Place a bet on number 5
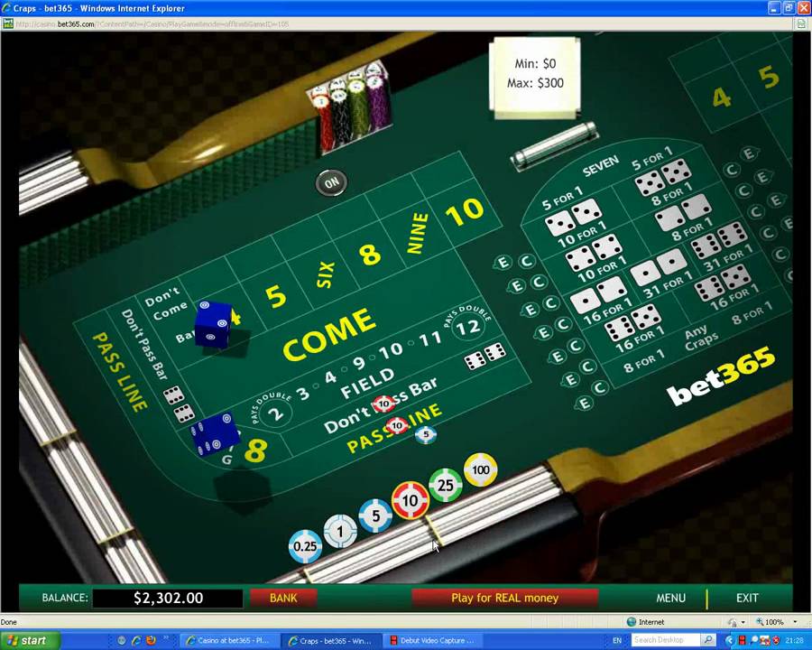812x650 pixels. tap(276, 296)
